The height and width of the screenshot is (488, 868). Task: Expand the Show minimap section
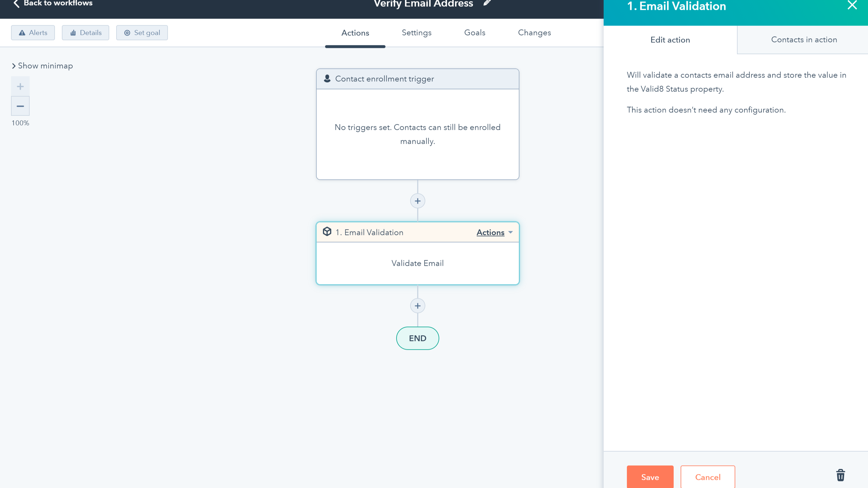click(x=42, y=66)
